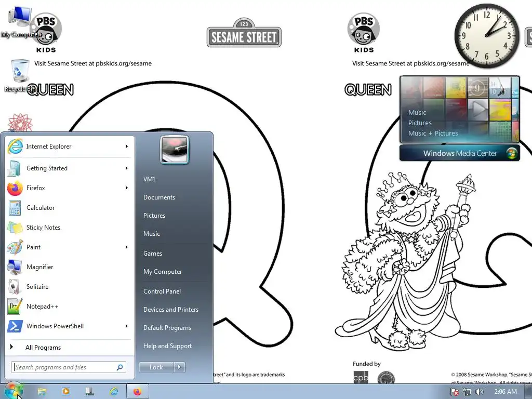Image resolution: width=532 pixels, height=399 pixels.
Task: Open Notepad++ from the Start menu
Action: 69,307
